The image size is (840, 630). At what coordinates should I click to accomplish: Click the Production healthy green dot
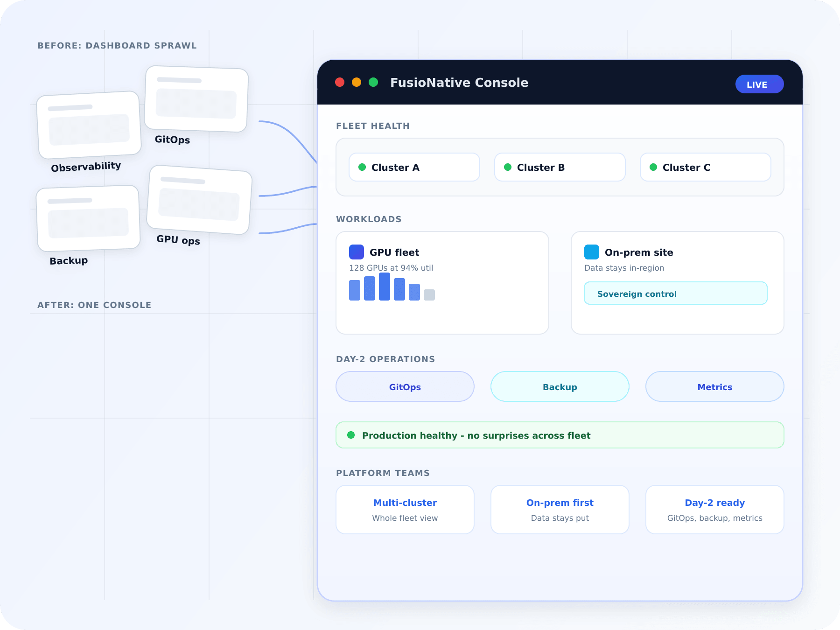pos(351,435)
